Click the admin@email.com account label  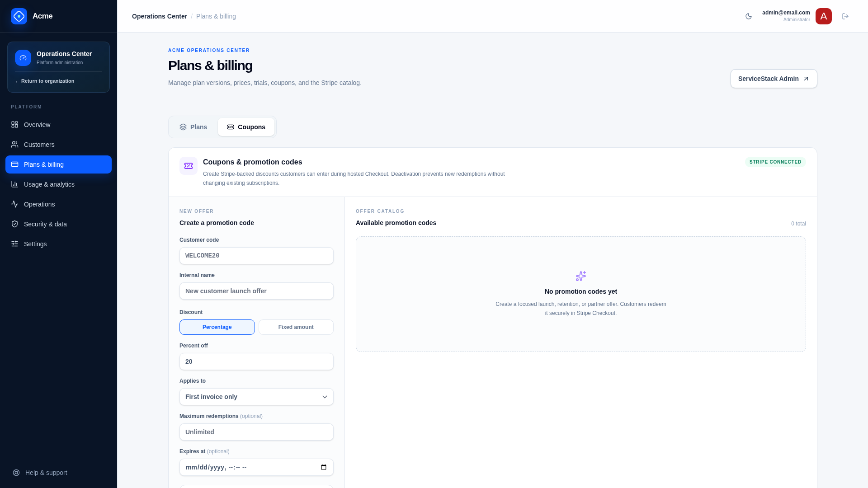click(786, 13)
